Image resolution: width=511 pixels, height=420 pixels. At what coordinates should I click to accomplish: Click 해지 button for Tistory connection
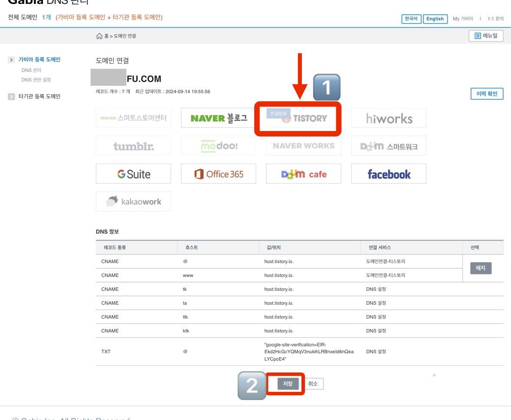coord(481,268)
